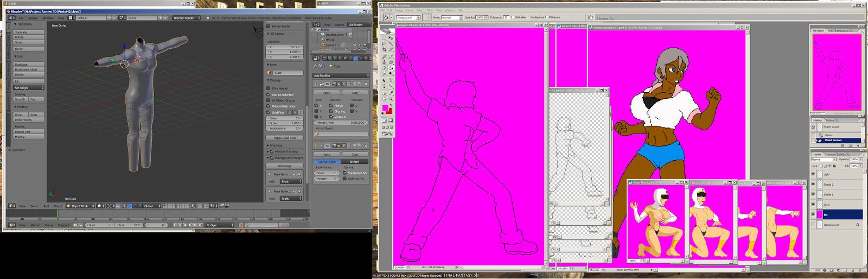Screen dimensions: 868x279
Task: Click the Mirror modifier delete X icon
Action: coord(366,84)
